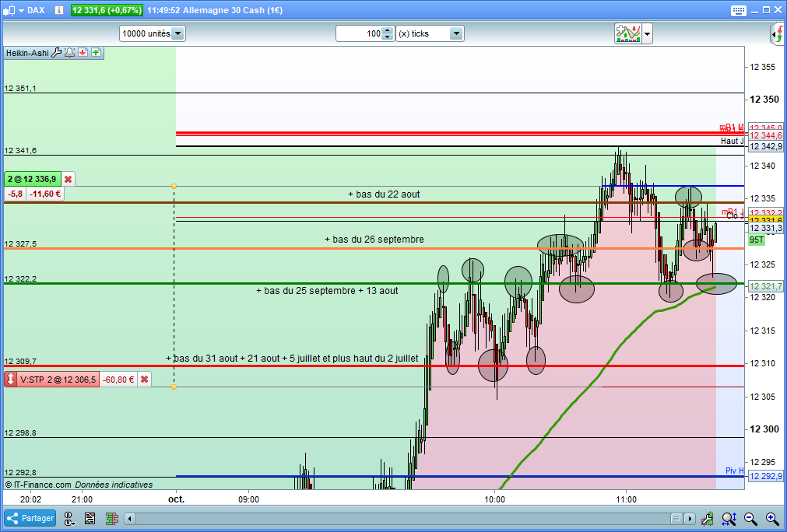Click the 12 321,7 axis price tag

click(765, 286)
